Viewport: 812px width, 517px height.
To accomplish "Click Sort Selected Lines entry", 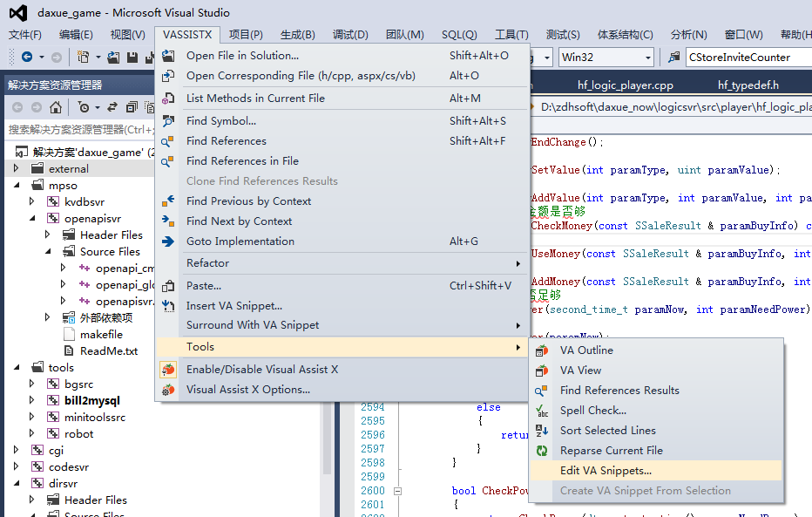I will pos(607,431).
